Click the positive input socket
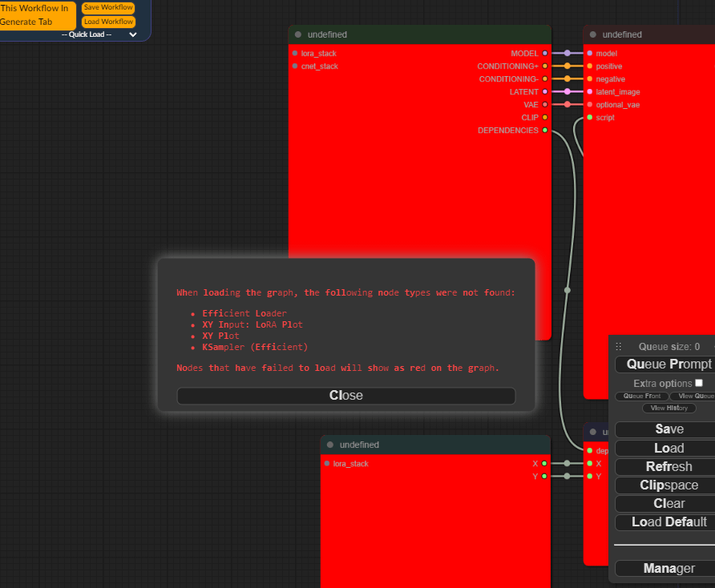Screen dimensions: 715x588 pos(590,66)
